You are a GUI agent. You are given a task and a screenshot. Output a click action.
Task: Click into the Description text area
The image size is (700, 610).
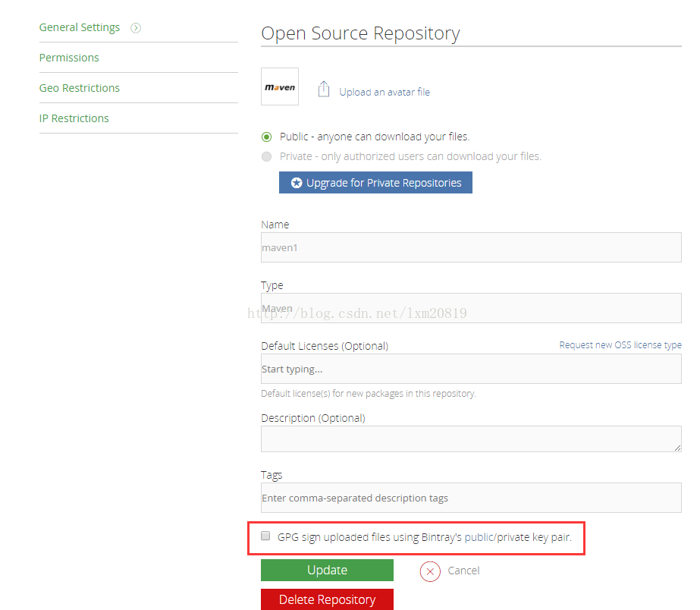point(471,439)
